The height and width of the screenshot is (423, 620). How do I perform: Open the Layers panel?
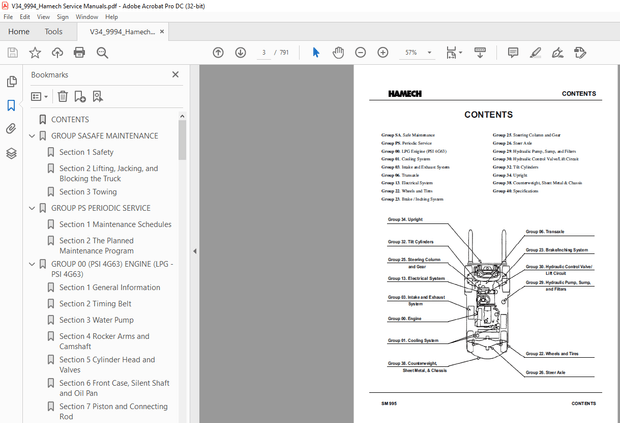(x=11, y=153)
